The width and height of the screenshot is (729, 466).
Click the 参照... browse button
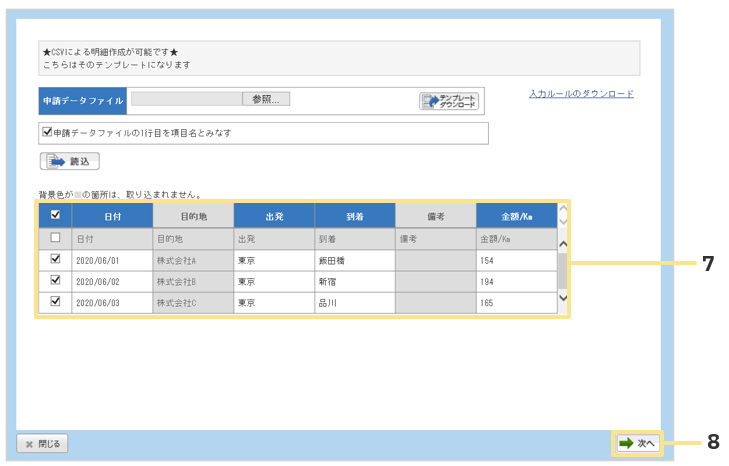click(x=266, y=100)
